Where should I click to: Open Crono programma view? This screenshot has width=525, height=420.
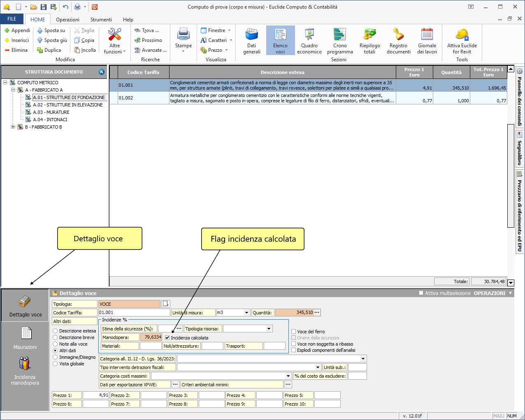click(340, 40)
